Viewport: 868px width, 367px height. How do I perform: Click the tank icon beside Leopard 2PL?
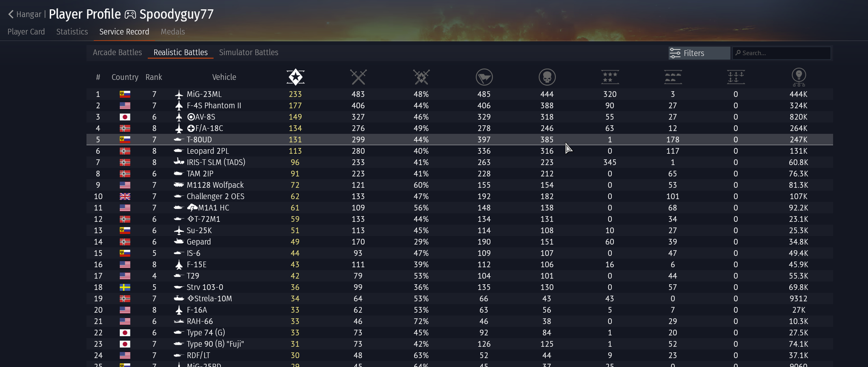[x=179, y=151]
